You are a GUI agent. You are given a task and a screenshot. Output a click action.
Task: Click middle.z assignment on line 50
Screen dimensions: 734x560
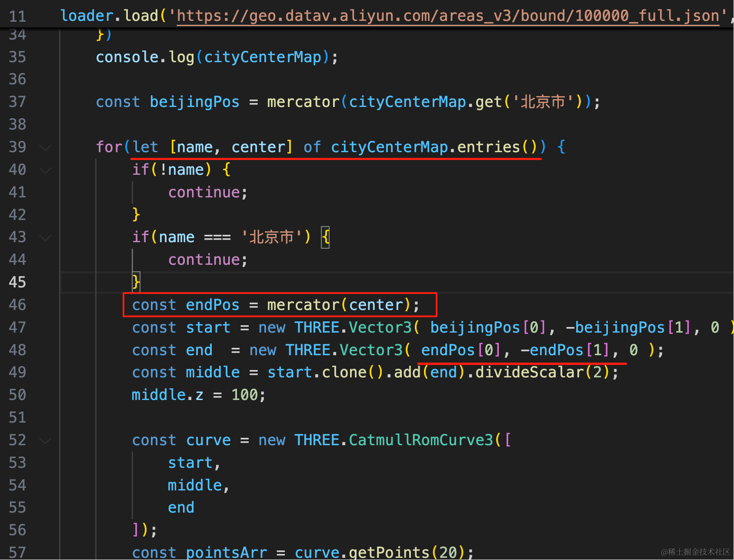point(198,395)
